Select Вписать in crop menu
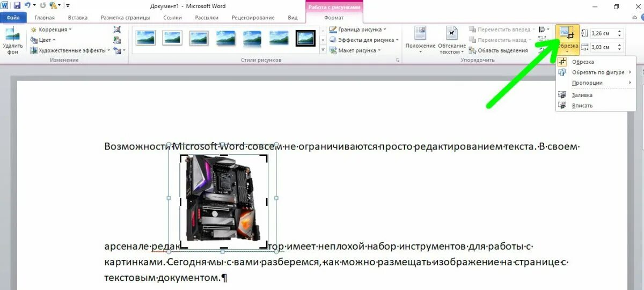 (x=596, y=106)
